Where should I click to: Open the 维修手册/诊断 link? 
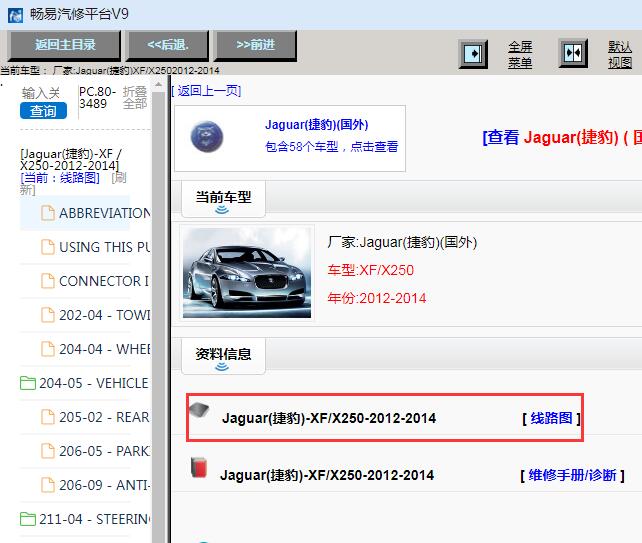572,475
